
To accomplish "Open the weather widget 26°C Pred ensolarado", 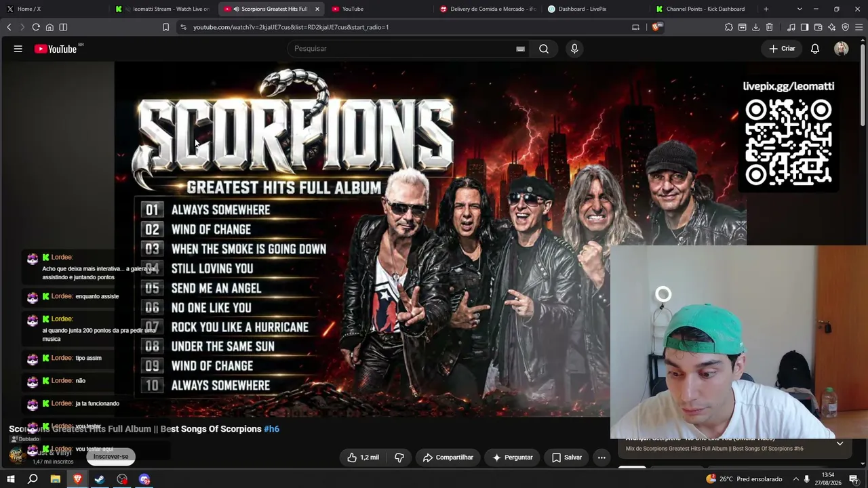I will (744, 479).
